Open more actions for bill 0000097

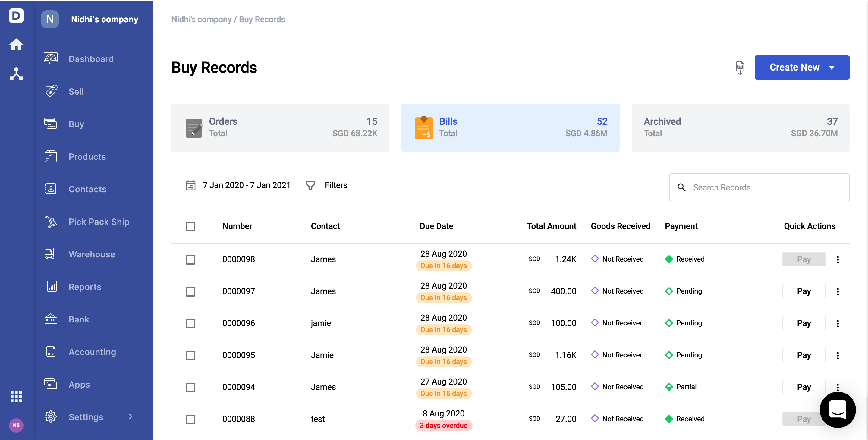pyautogui.click(x=837, y=291)
